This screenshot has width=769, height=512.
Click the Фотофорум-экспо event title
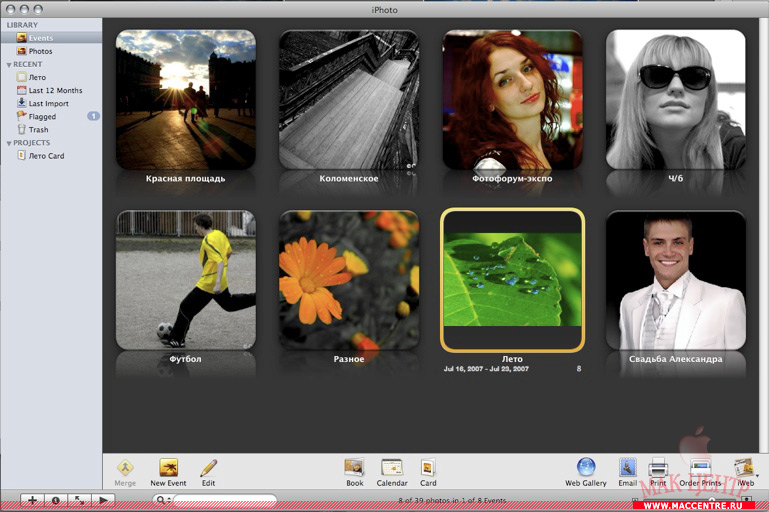[x=512, y=179]
